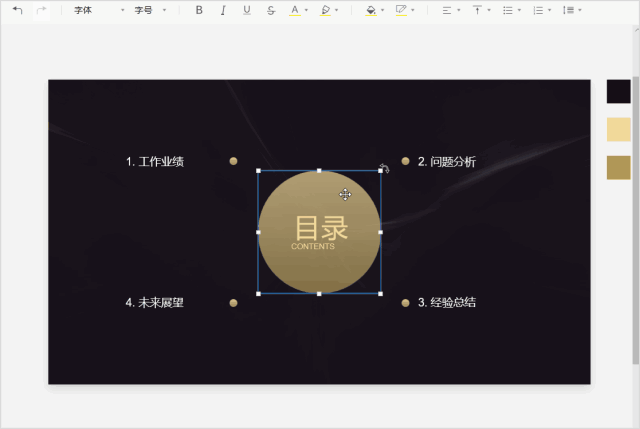Viewport: 640px width, 429px height.
Task: Apply the shape fill bucket icon
Action: [371, 10]
